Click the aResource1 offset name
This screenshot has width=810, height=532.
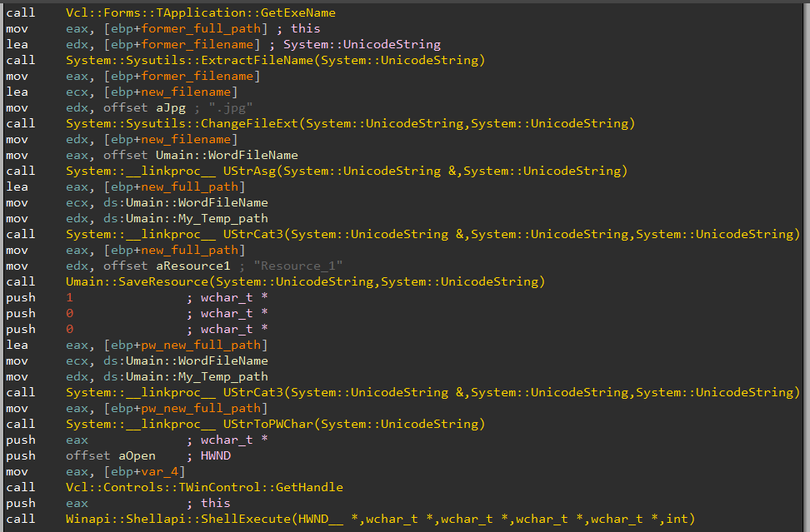pos(193,266)
